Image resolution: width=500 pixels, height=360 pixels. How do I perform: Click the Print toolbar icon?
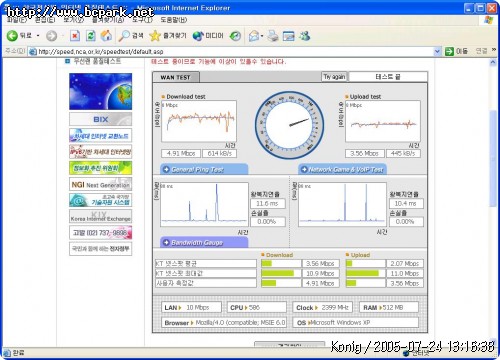[273, 36]
